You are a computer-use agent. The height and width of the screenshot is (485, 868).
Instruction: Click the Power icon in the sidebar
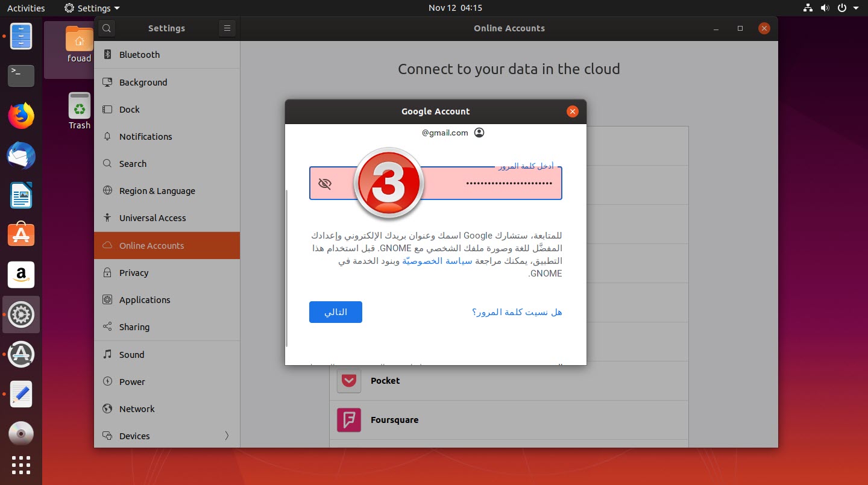coord(107,382)
